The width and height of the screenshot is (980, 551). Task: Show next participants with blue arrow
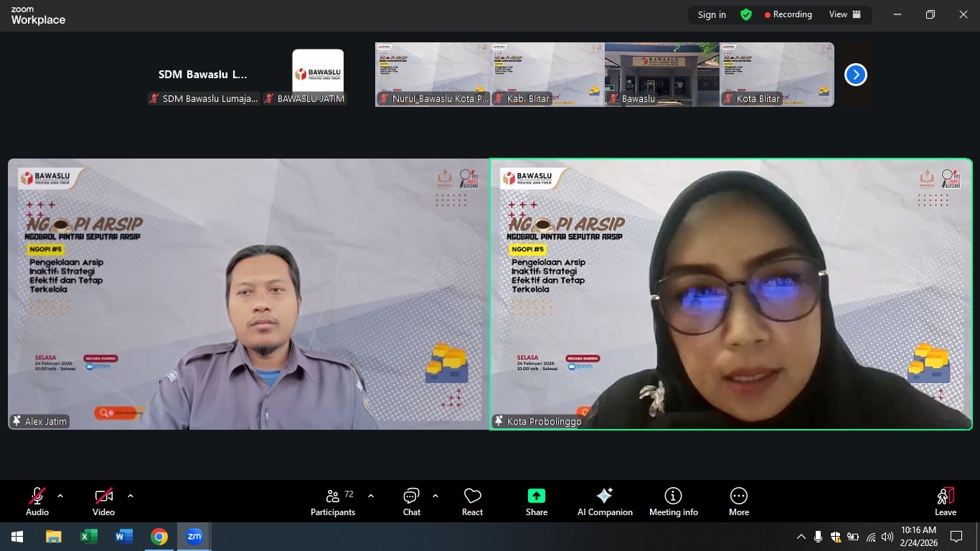pyautogui.click(x=855, y=75)
